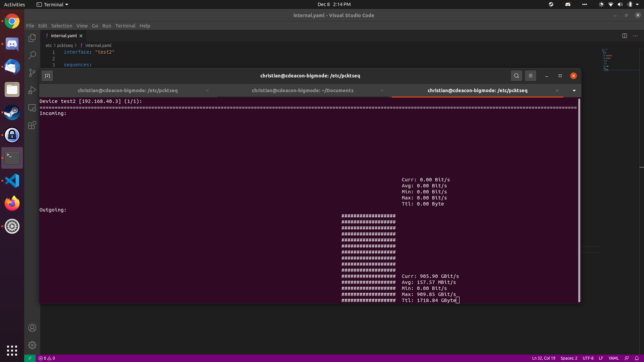Open the Remote Explorer icon
This screenshot has width=644, height=362.
click(x=32, y=108)
